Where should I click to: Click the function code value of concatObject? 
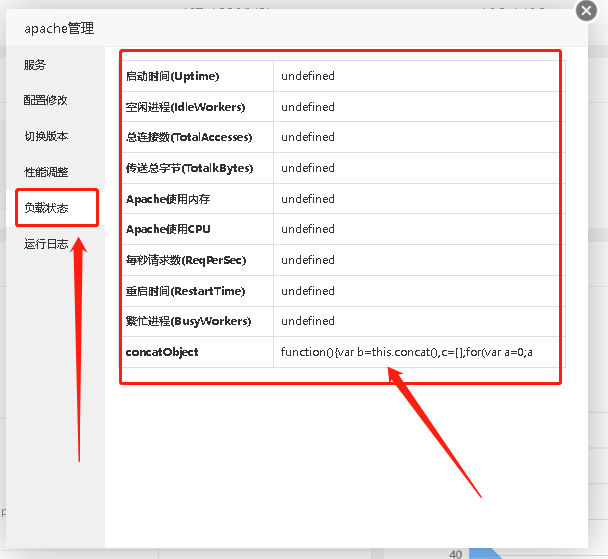[407, 352]
